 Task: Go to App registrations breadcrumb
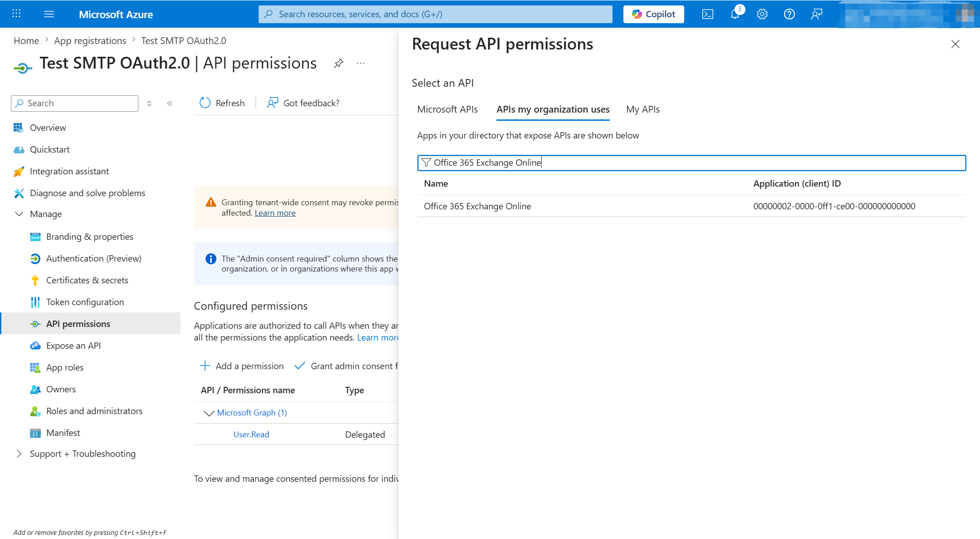point(90,41)
